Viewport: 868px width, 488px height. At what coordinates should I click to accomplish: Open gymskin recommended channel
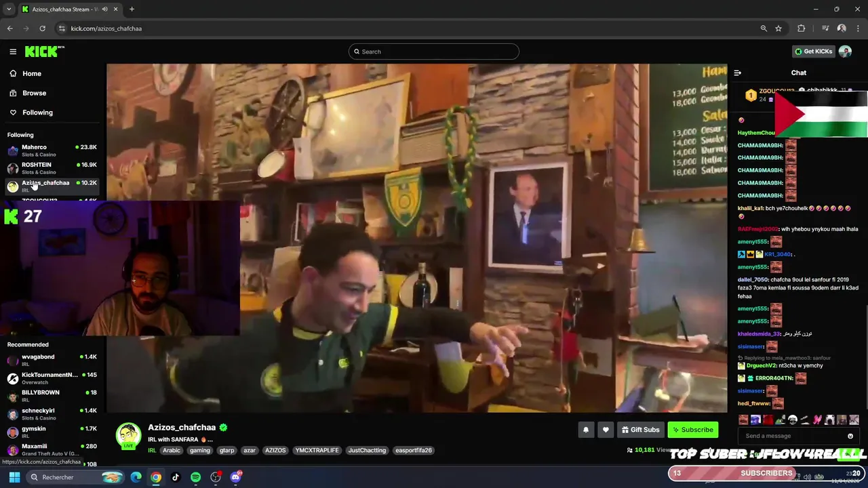[52, 432]
